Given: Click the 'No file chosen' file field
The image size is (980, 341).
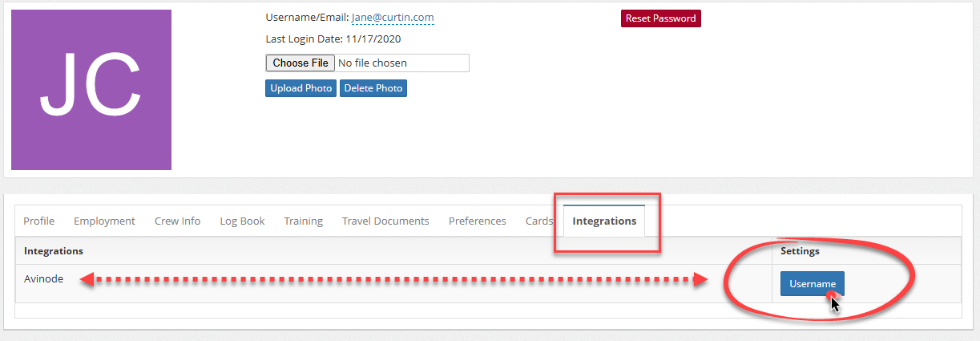Looking at the screenshot, I should click(x=401, y=63).
